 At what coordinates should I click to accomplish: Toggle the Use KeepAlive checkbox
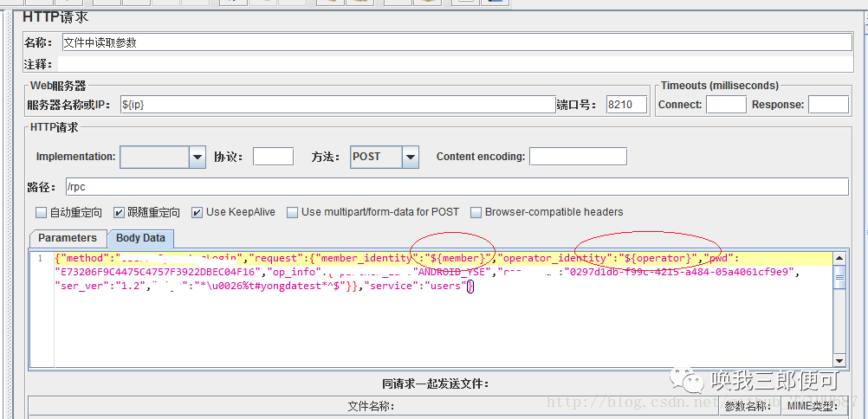(x=197, y=213)
